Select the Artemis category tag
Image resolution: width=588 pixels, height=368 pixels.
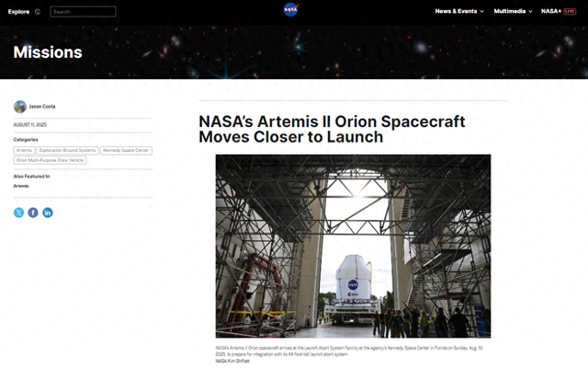[24, 150]
